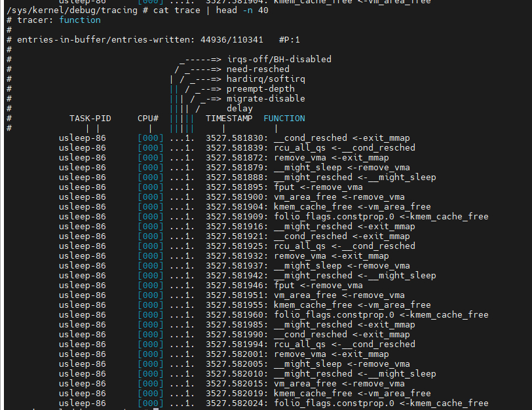Click the rcu_all_qs entry at 3527.581925
This screenshot has width=532, height=410.
point(299,246)
